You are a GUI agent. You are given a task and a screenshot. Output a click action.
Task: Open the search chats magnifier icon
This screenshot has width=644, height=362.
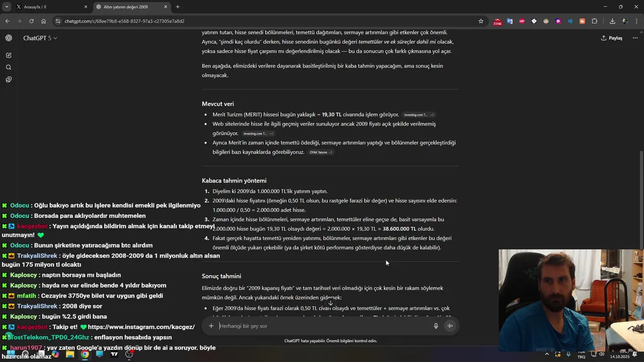pyautogui.click(x=9, y=67)
